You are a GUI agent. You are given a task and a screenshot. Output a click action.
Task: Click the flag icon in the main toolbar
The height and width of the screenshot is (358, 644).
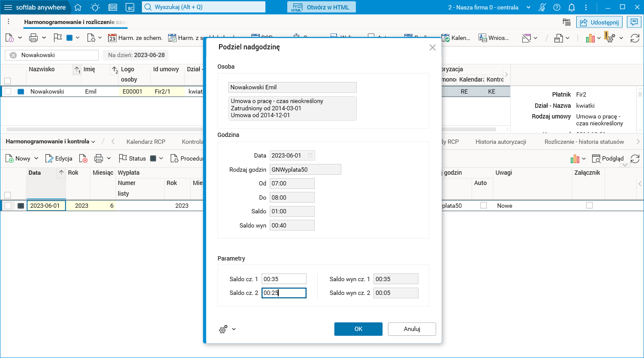pos(58,38)
